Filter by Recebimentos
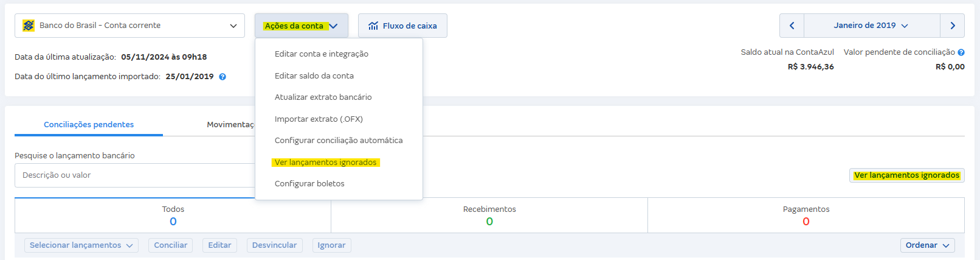The image size is (980, 260). coord(489,215)
